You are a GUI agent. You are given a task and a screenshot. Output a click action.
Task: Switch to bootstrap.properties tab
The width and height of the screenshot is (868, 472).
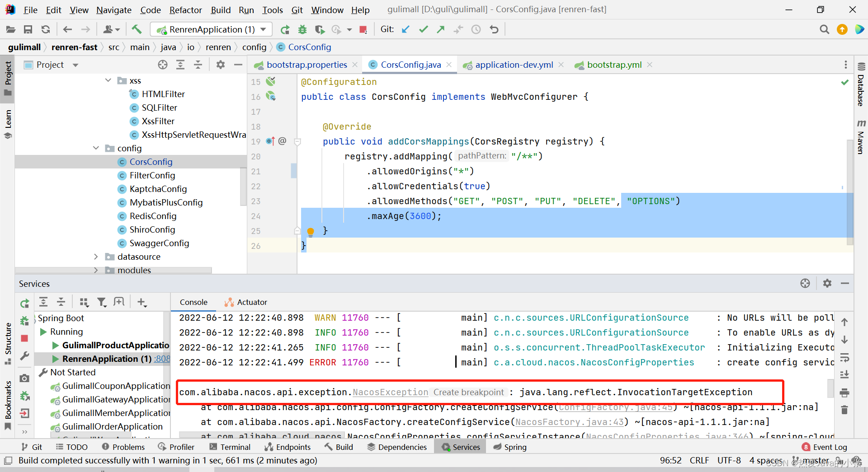pyautogui.click(x=307, y=65)
